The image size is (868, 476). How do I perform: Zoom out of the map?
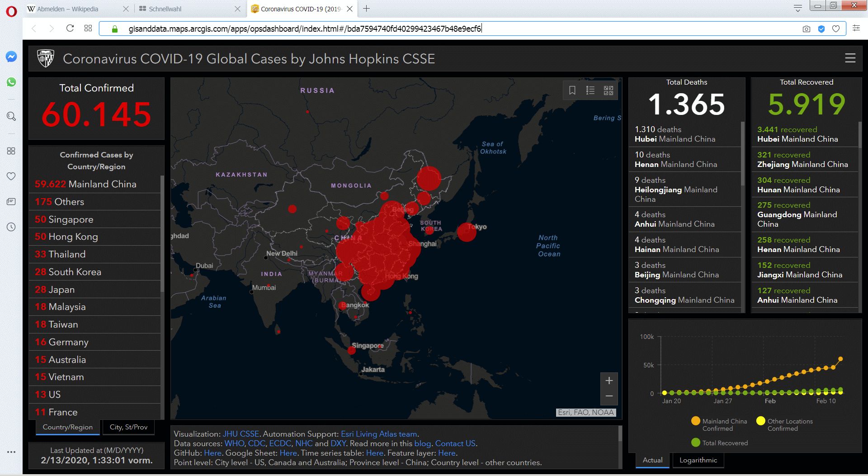609,396
